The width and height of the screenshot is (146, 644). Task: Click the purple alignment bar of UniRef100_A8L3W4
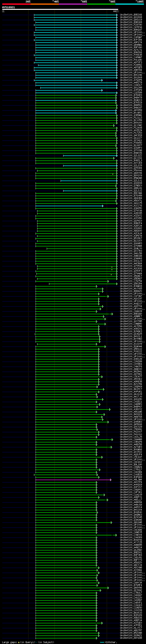[73, 480]
